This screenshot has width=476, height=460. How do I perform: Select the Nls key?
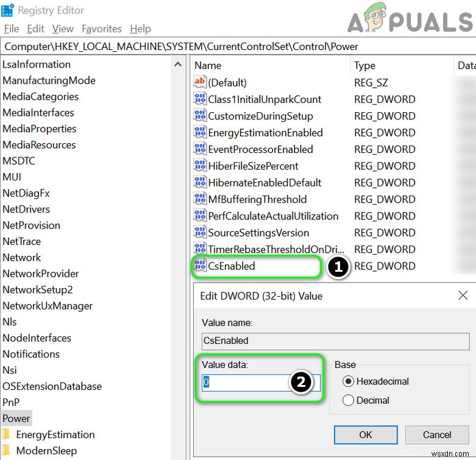tap(9, 322)
